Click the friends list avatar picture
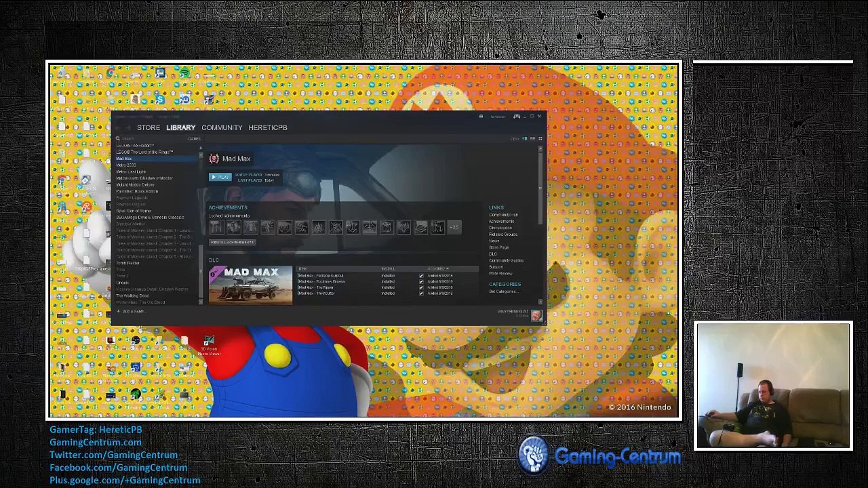 click(x=536, y=316)
